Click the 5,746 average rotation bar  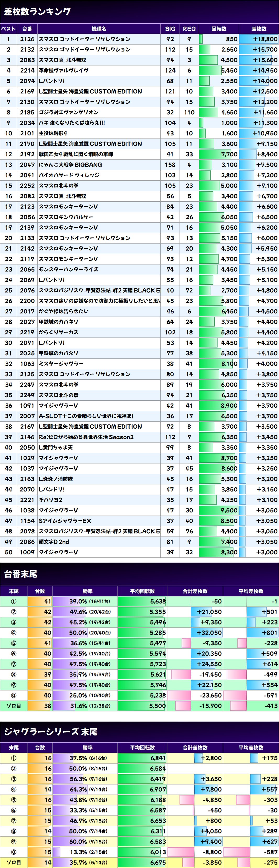(142, 685)
